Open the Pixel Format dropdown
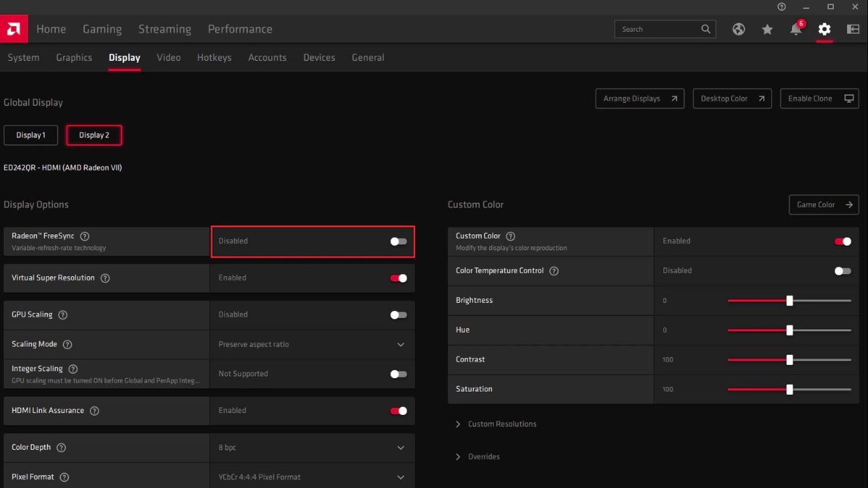Image resolution: width=868 pixels, height=488 pixels. [312, 477]
